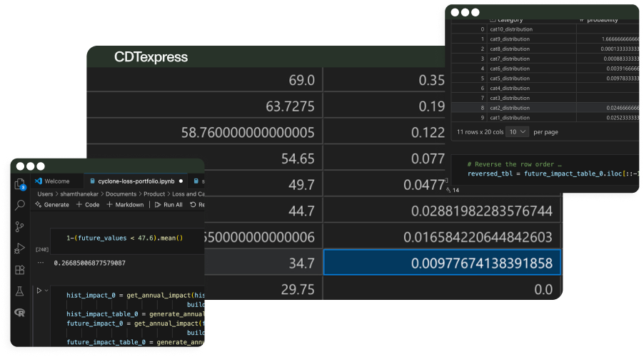644x357 pixels.
Task: Open the Run and Debug icon
Action: tap(20, 248)
